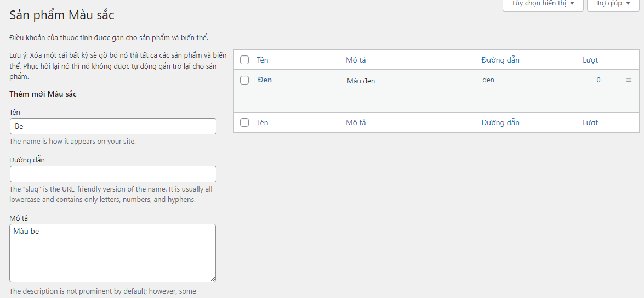Image resolution: width=644 pixels, height=298 pixels.
Task: Click the resize grip of the Mô tả textarea
Action: pos(213,279)
